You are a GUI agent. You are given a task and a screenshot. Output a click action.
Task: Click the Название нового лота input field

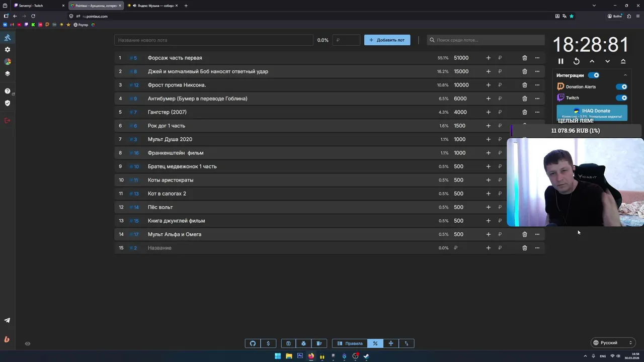click(213, 40)
